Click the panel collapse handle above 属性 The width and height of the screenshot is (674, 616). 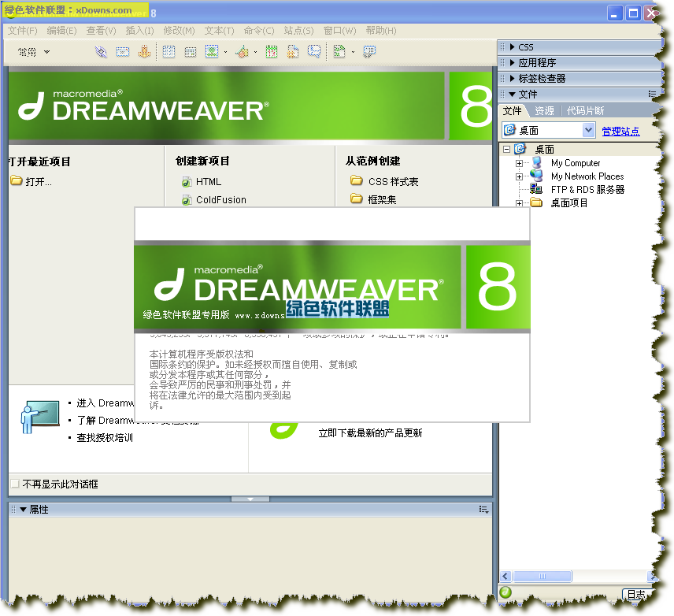click(250, 499)
